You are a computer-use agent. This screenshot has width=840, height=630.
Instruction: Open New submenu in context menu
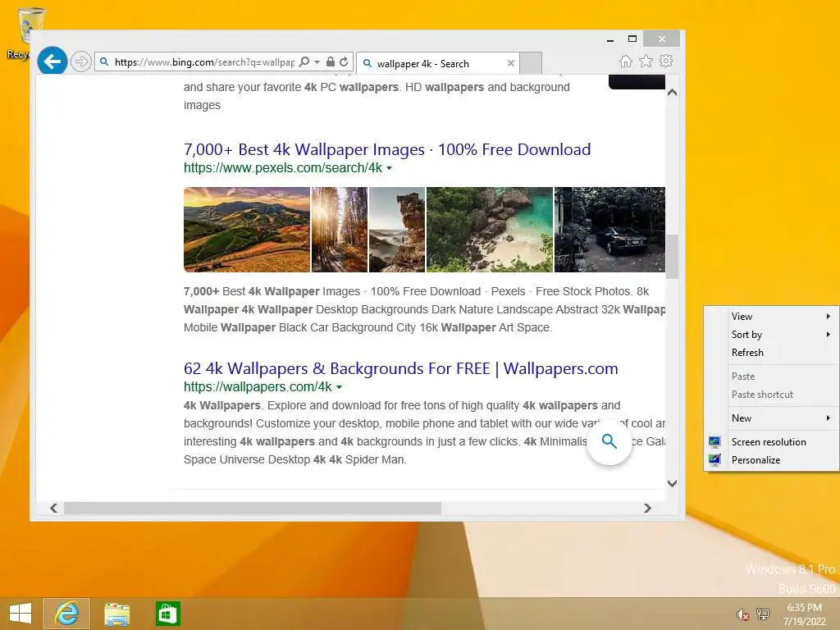[771, 418]
